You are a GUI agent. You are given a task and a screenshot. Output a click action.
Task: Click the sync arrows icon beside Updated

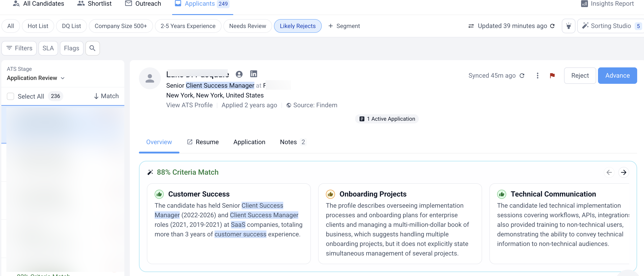click(x=471, y=26)
